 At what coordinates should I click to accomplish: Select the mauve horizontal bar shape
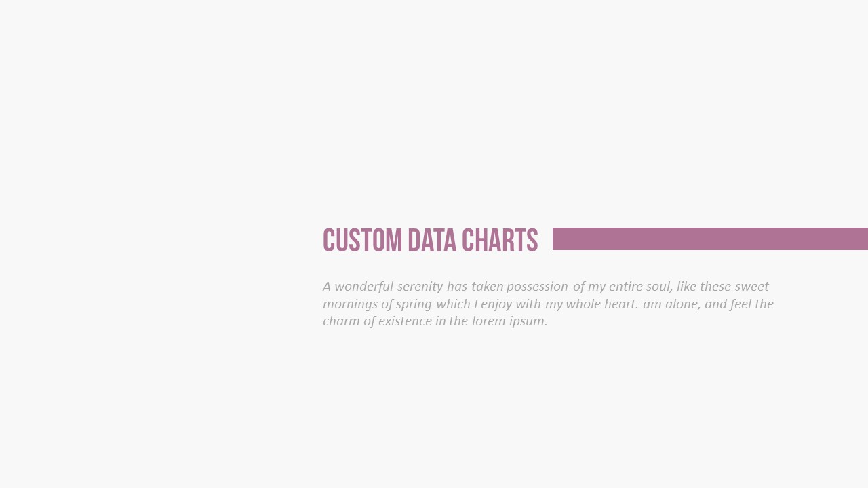coord(710,239)
